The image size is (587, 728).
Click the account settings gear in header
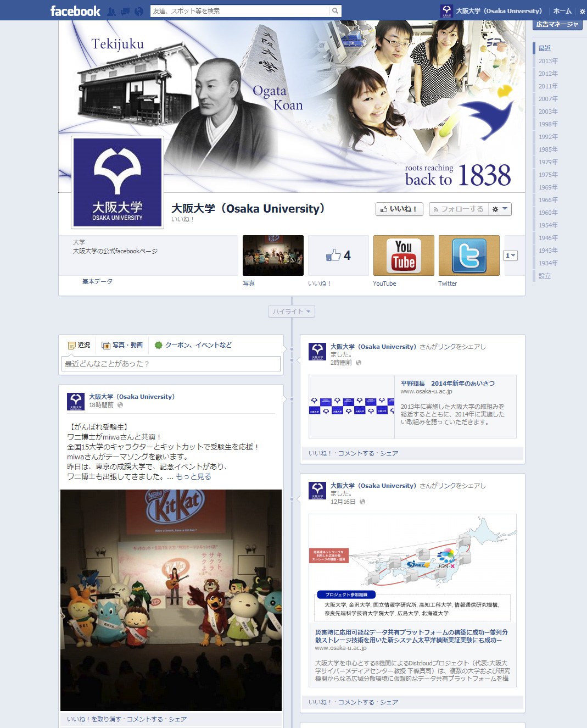pos(582,12)
